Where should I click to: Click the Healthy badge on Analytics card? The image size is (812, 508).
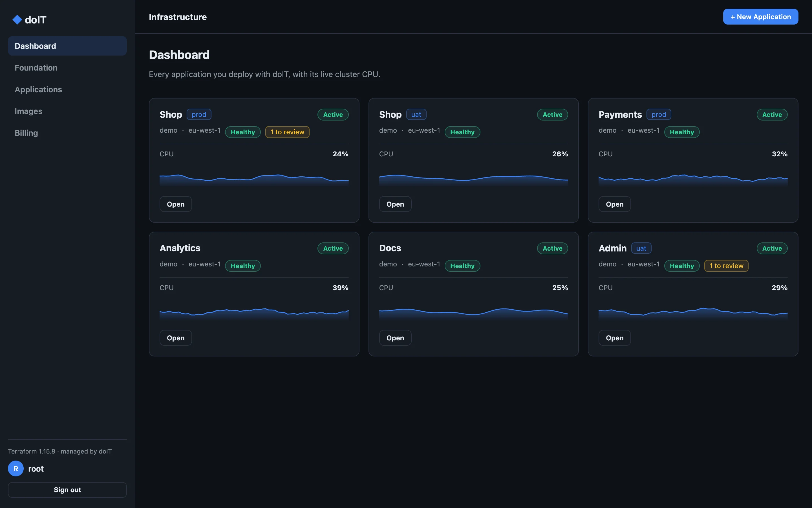pos(242,266)
